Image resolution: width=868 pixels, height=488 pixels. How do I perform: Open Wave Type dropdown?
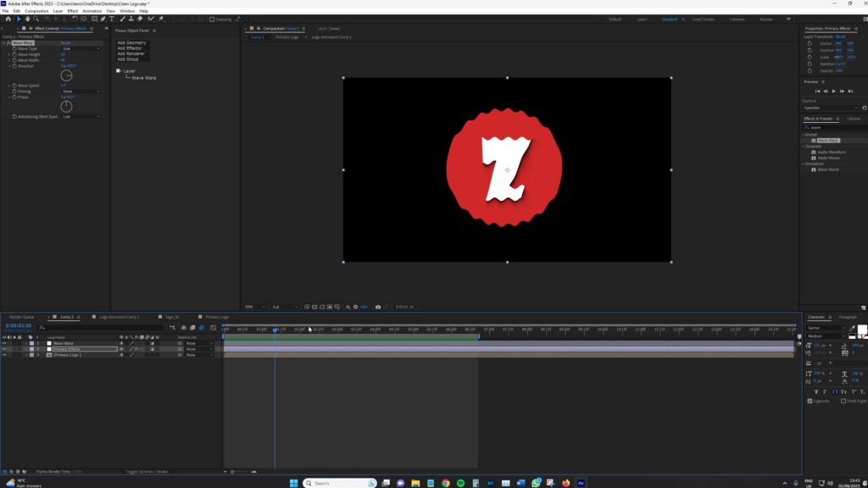click(81, 48)
